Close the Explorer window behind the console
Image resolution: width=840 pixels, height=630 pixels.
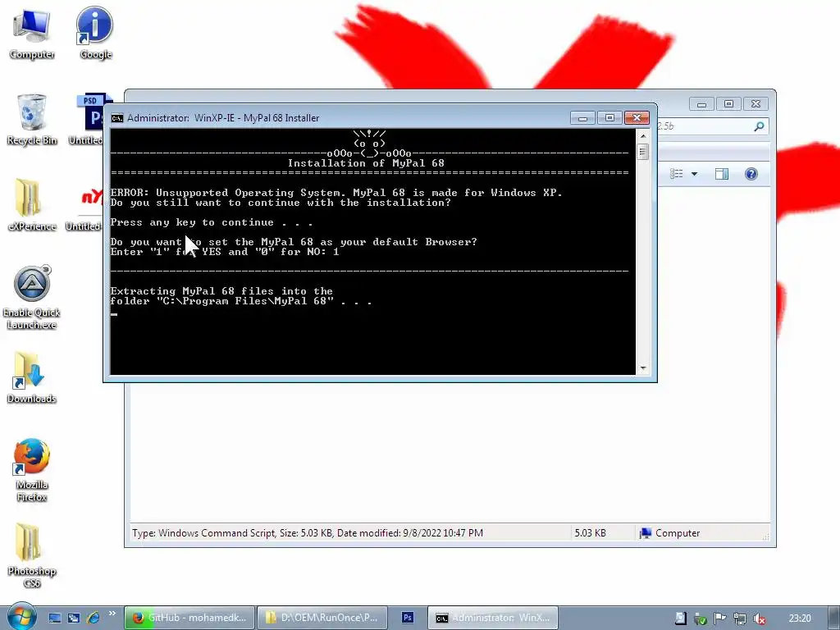(x=756, y=104)
